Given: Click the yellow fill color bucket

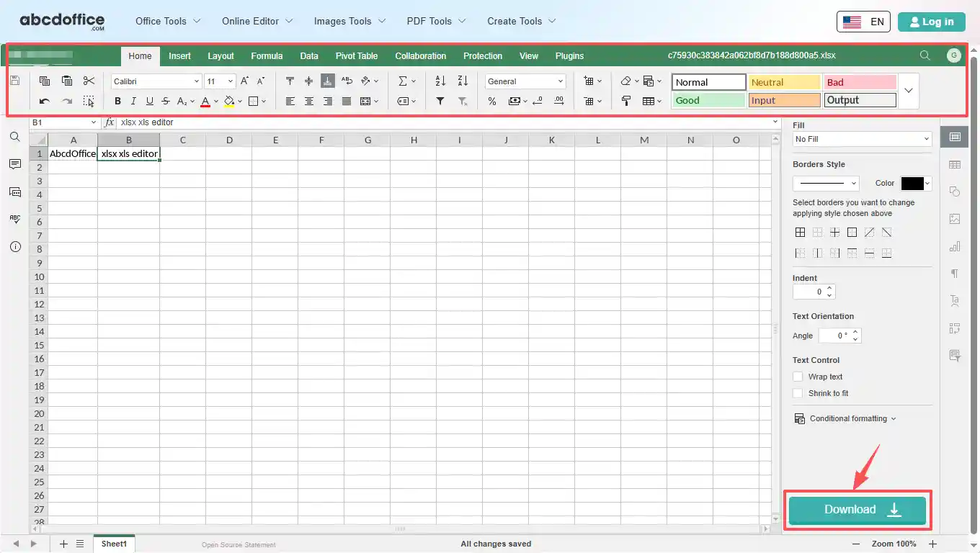Looking at the screenshot, I should [229, 102].
